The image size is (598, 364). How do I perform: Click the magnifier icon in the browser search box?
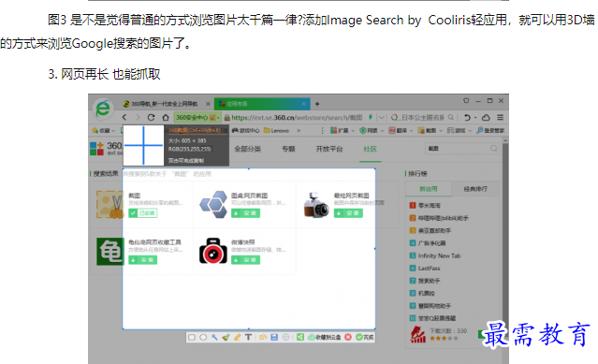(x=451, y=117)
